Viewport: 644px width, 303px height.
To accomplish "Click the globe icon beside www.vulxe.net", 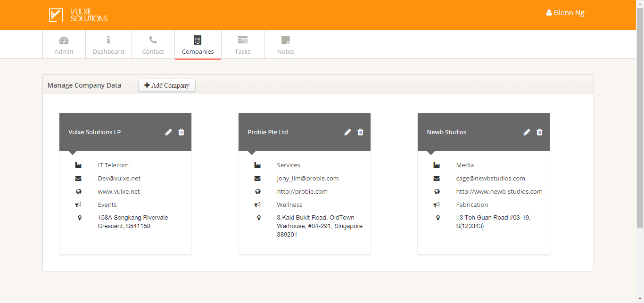I will pos(79,192).
